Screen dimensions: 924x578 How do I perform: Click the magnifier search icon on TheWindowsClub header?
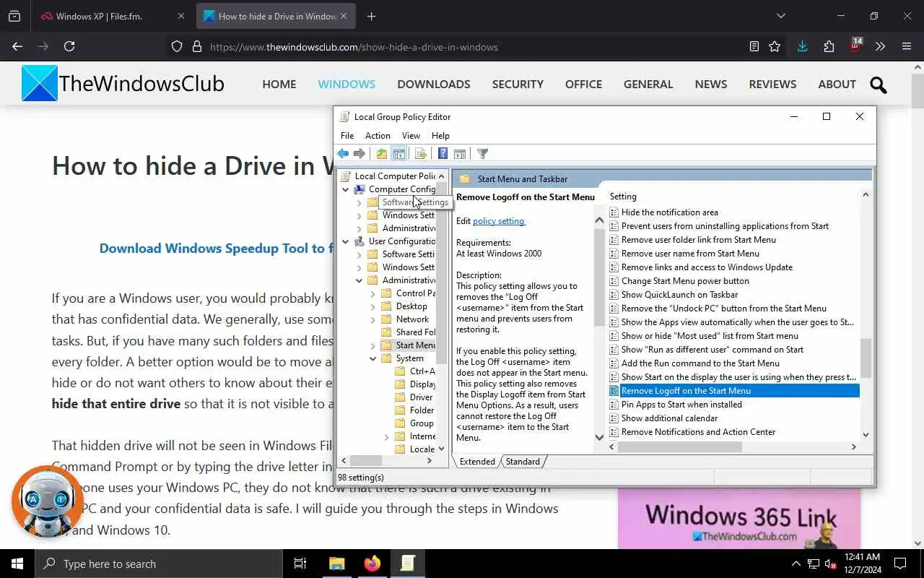tap(879, 85)
